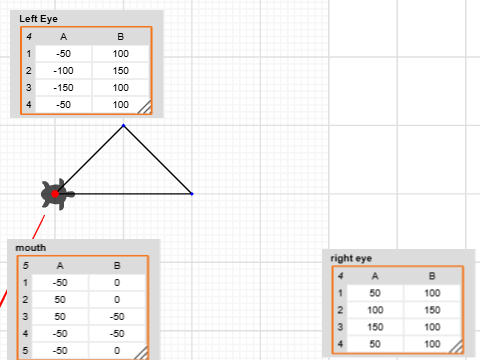
Task: Click column B header in mouth table
Action: pos(117,266)
